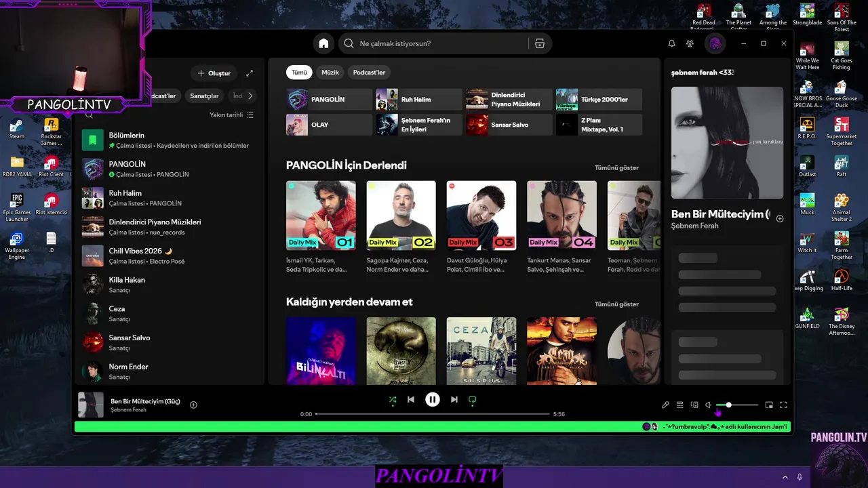The width and height of the screenshot is (868, 488).
Task: Open 'Z Planı Mixtape, Vol. 1' tile
Action: [599, 125]
